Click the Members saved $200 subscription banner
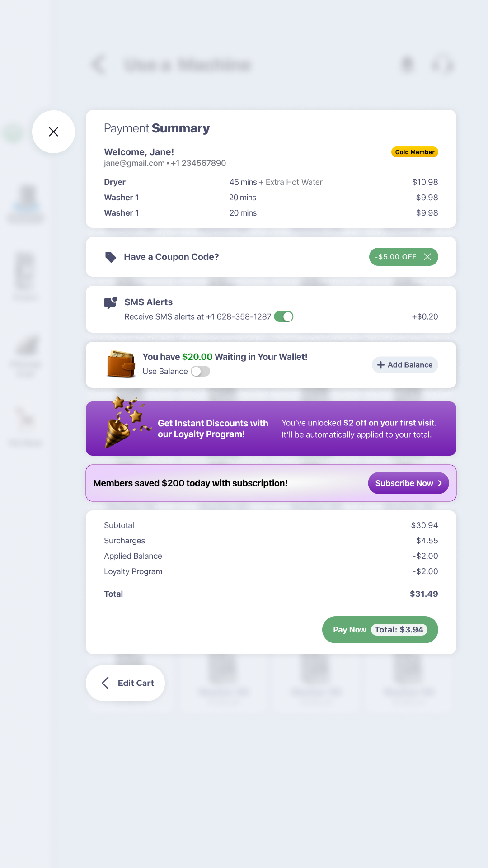 pos(271,483)
